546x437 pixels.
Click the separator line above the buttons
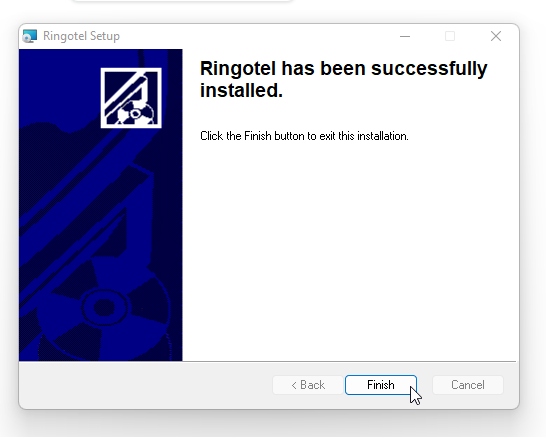[x=267, y=362]
